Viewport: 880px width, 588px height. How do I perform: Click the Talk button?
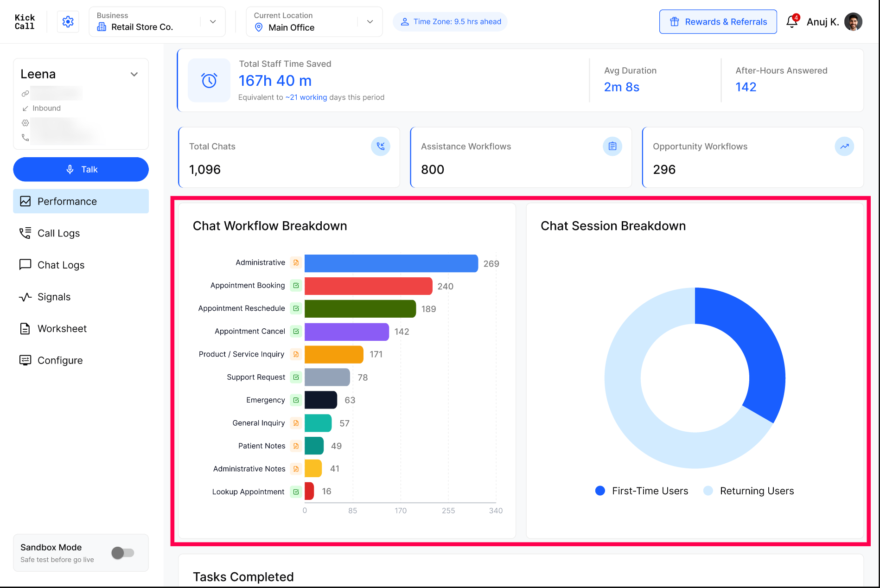click(81, 170)
